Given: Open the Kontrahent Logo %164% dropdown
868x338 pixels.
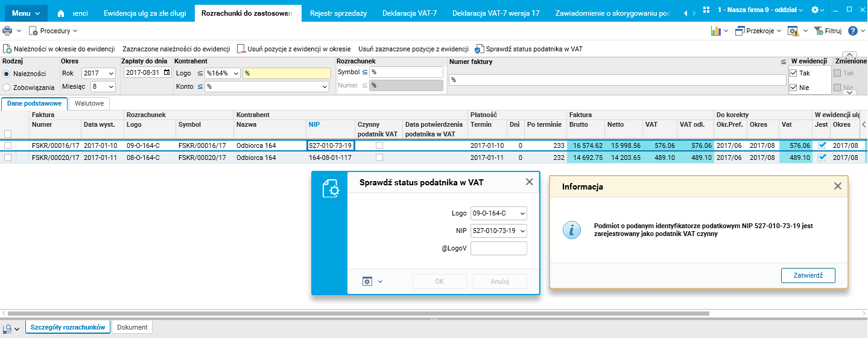Looking at the screenshot, I should (223, 73).
